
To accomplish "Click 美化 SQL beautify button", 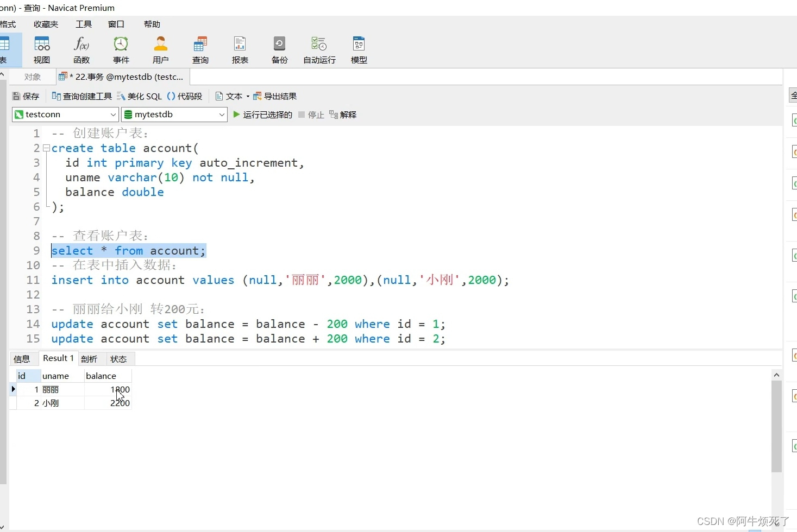I will [x=140, y=96].
